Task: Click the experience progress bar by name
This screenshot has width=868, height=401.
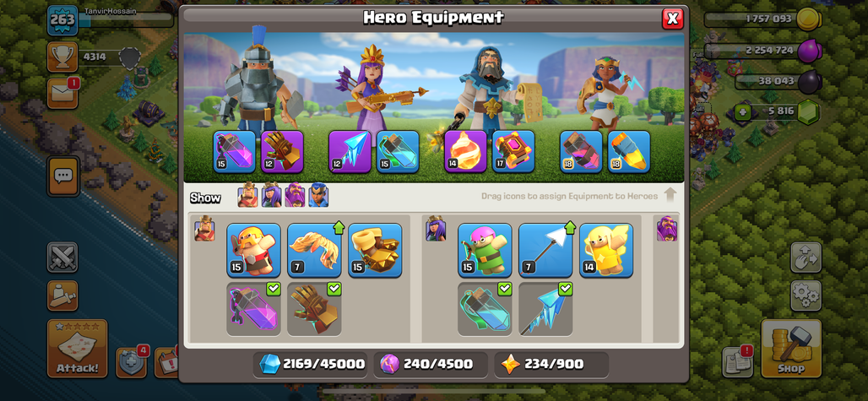Action: tap(126, 19)
